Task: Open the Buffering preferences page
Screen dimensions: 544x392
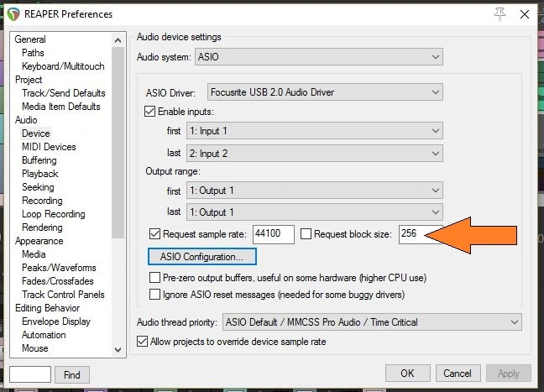Action: pos(39,160)
